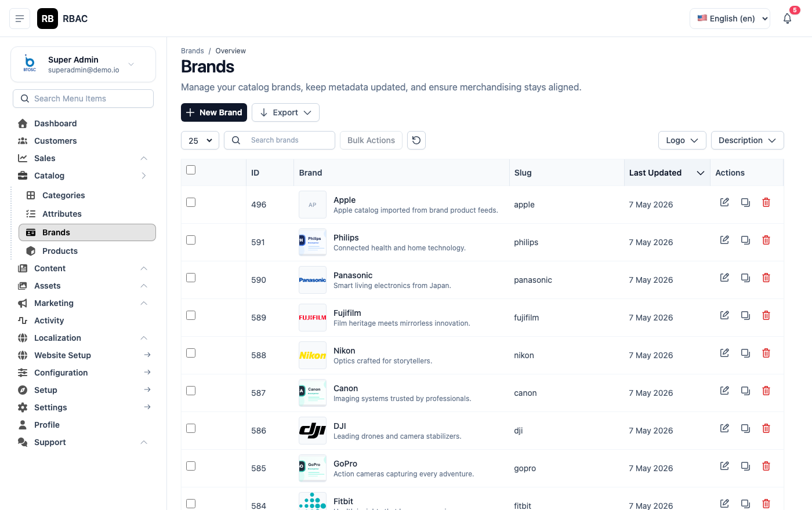Open the Profile sidebar link
This screenshot has width=812, height=510.
click(x=46, y=425)
